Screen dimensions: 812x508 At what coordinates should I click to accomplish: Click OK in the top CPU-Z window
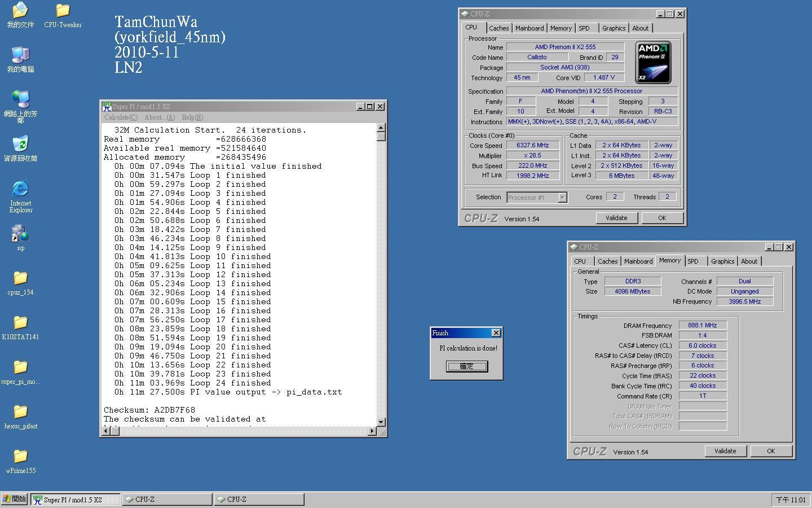(x=662, y=218)
